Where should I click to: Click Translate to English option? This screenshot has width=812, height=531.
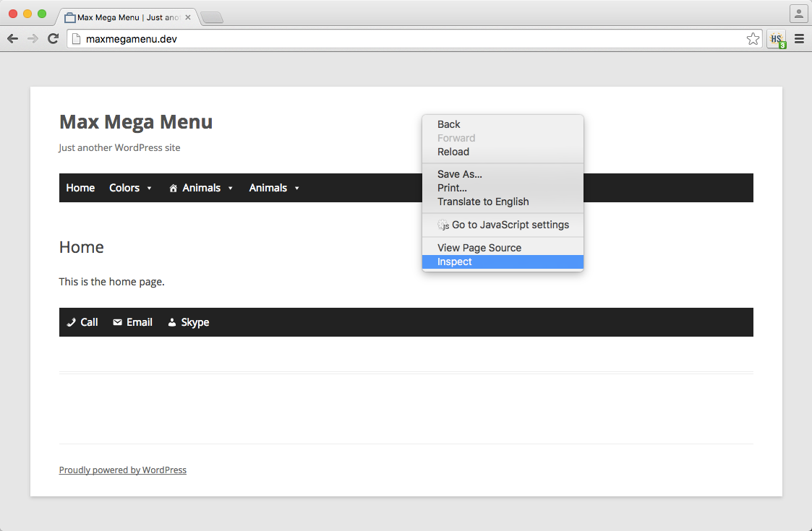[x=483, y=202]
